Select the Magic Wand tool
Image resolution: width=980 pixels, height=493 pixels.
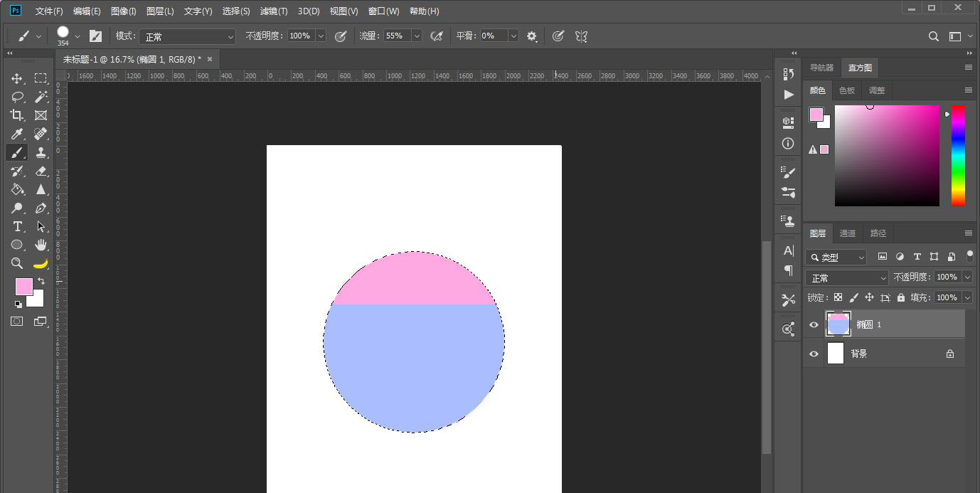41,97
